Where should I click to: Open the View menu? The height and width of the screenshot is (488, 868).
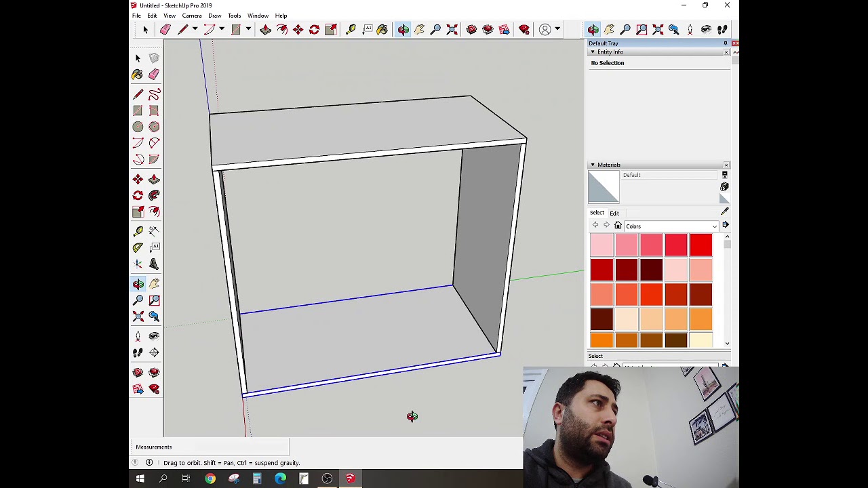(x=170, y=16)
